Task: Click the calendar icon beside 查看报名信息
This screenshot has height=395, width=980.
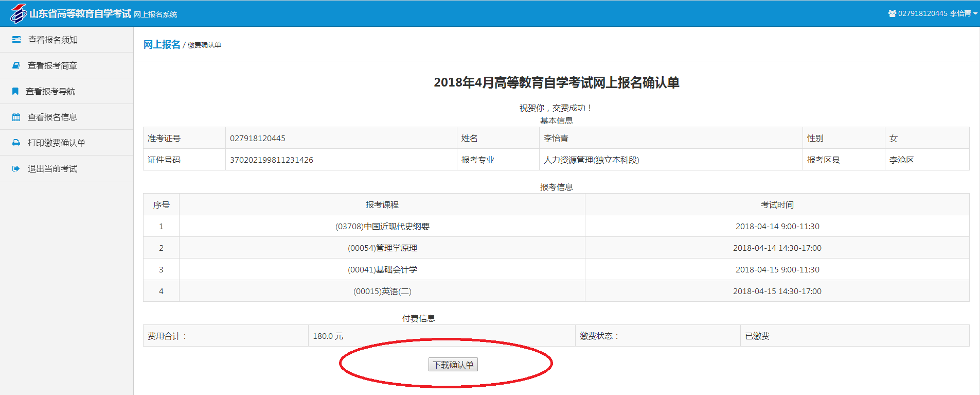Action: tap(16, 117)
